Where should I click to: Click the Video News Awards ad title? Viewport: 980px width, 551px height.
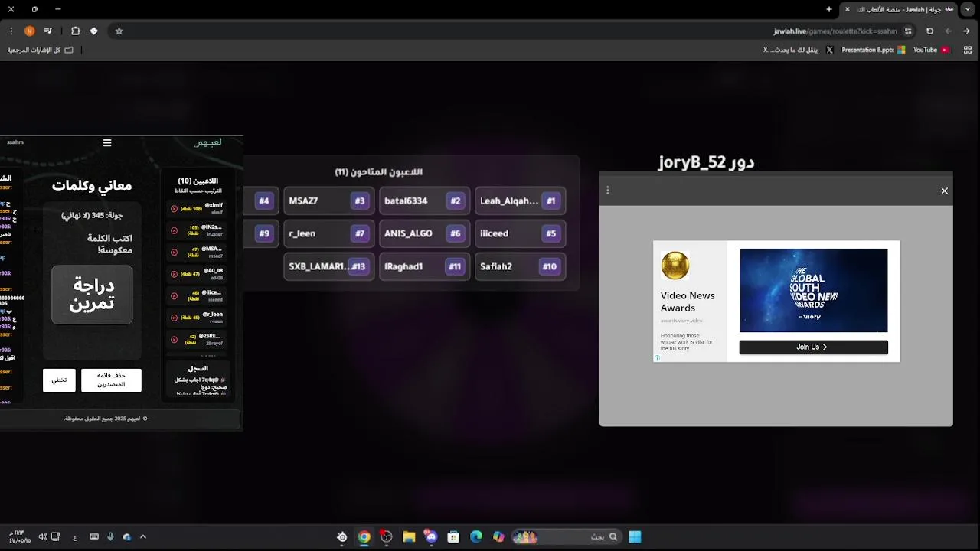coord(688,302)
